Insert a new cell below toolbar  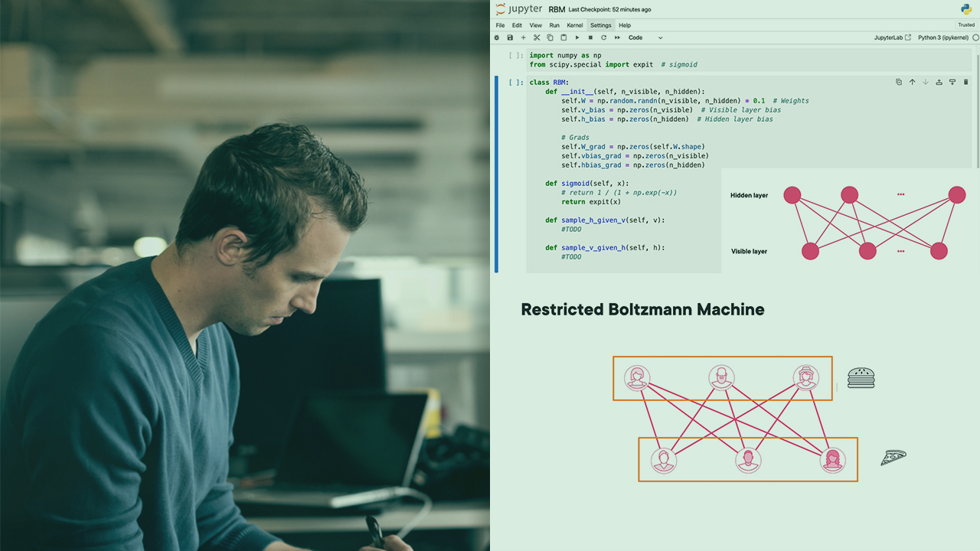(523, 37)
